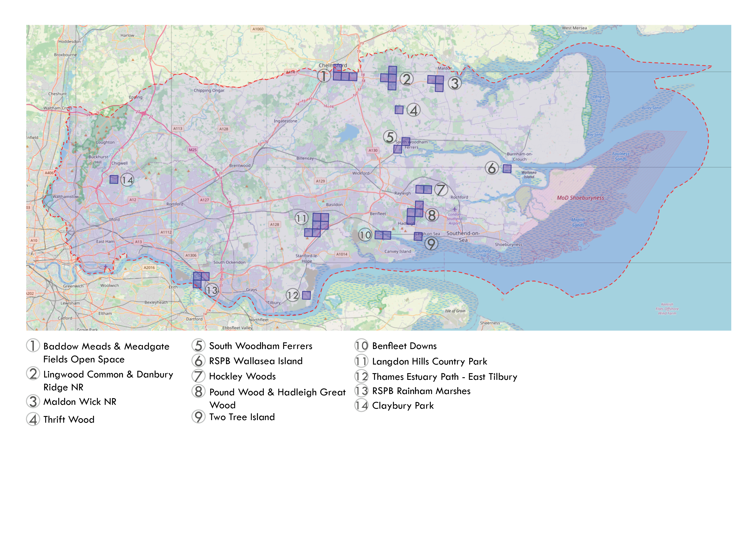Click the 'Stanford-le-Hope' map label

tap(307, 258)
